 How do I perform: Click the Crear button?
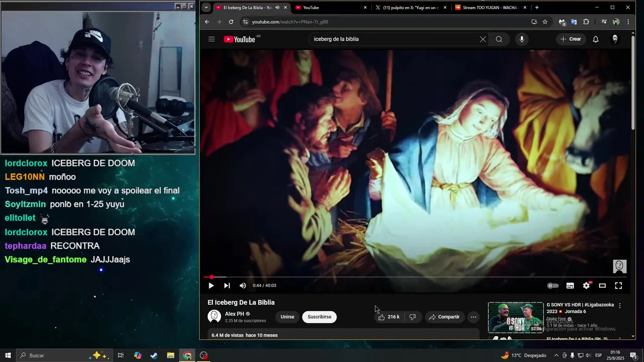coord(571,39)
